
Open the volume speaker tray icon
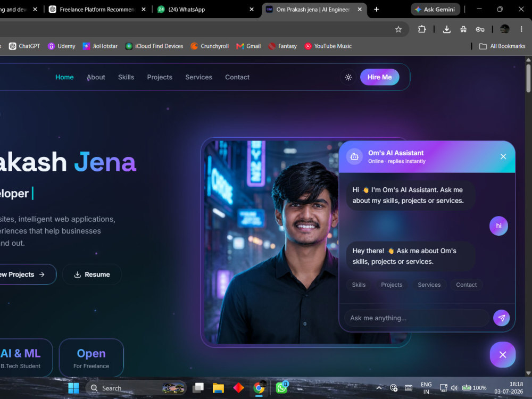pos(454,388)
